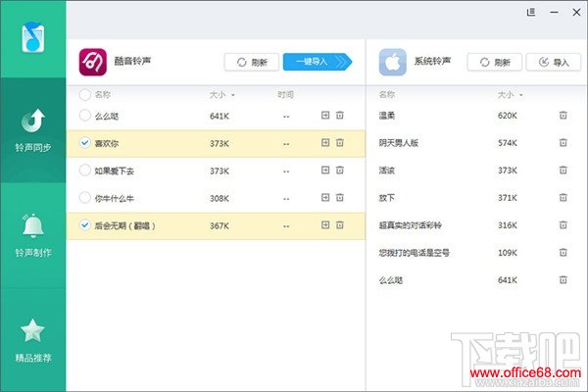The width and height of the screenshot is (588, 392).
Task: Refresh the 系统铃声 list
Action: coord(495,62)
